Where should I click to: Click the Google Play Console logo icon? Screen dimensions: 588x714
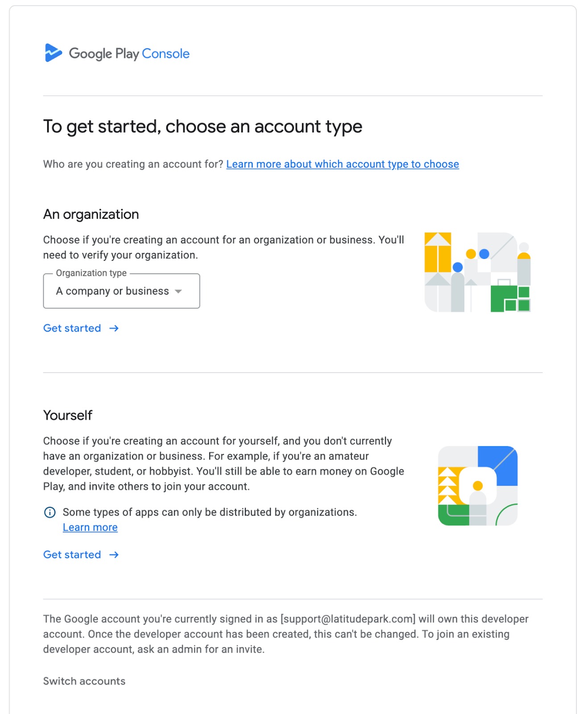tap(53, 53)
